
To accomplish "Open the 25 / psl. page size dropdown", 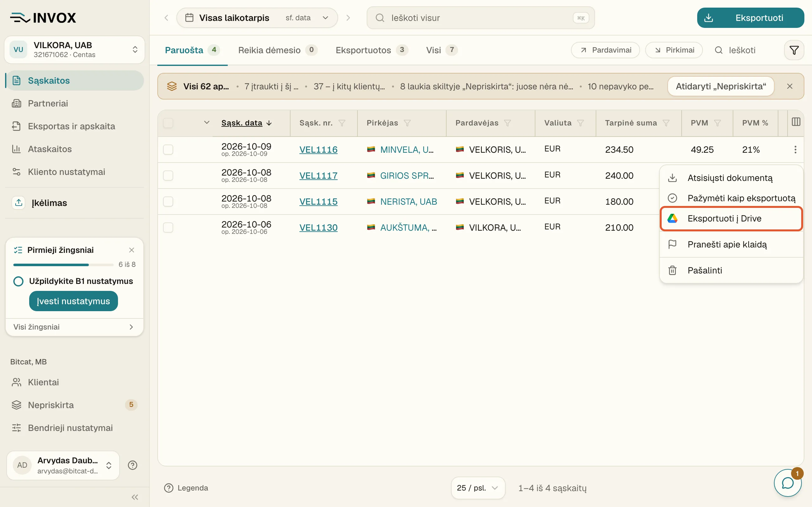I will tap(478, 488).
